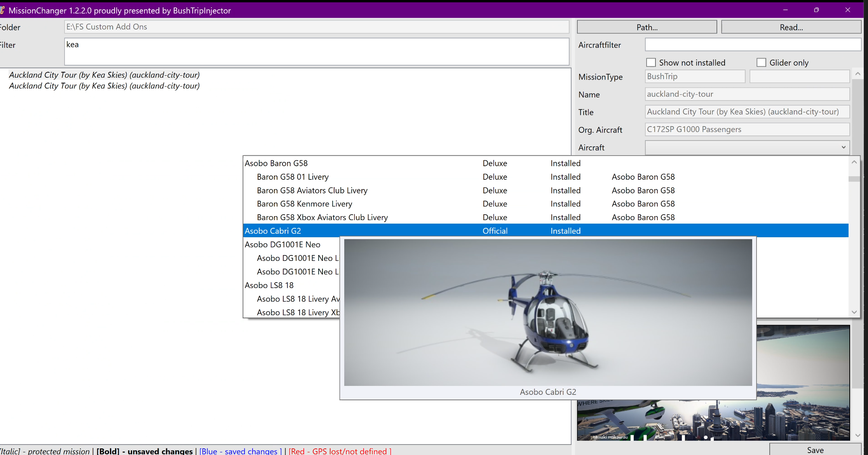Click right panel scroll-up arrow
The height and width of the screenshot is (455, 868).
click(858, 74)
